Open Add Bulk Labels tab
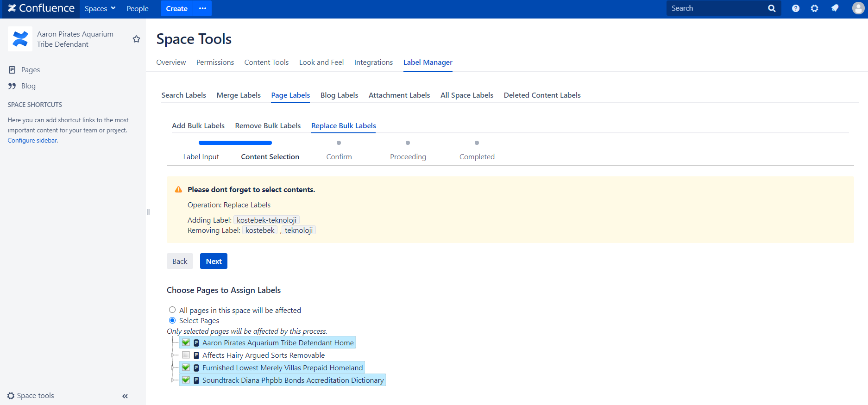The height and width of the screenshot is (405, 868). coord(198,126)
